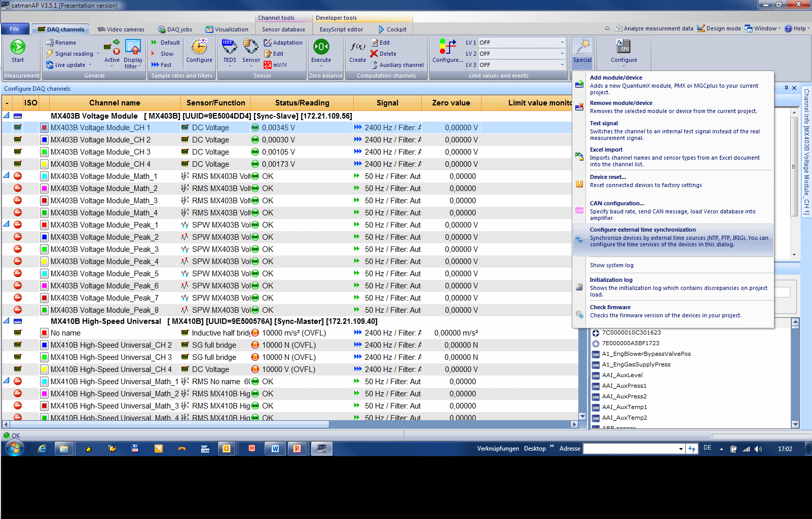Toggle active icon for MX410B CH 2
The height and width of the screenshot is (519, 812).
point(18,345)
